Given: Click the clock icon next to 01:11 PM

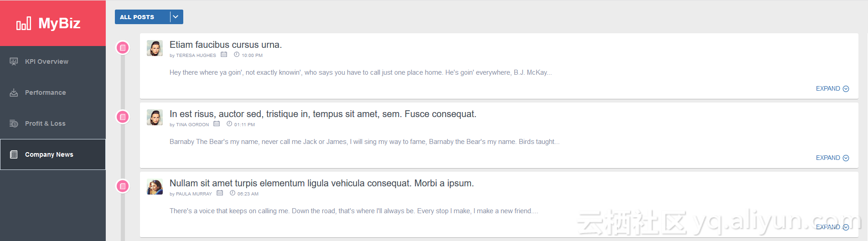Looking at the screenshot, I should [x=229, y=124].
